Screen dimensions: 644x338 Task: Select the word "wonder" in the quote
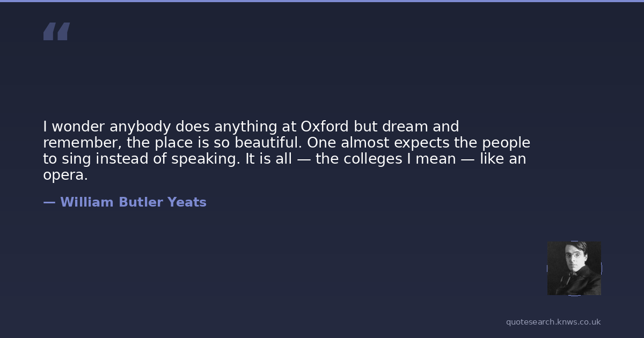[x=78, y=127]
